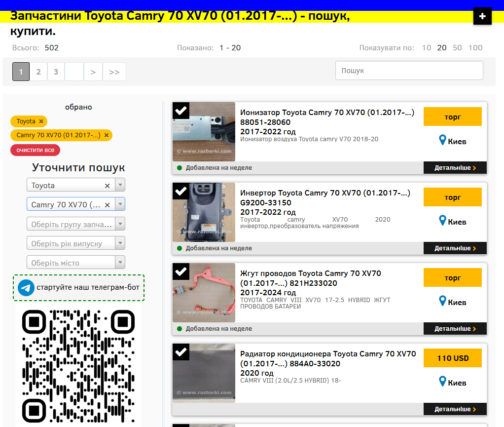
Task: Click the Киев city label on Ионизатор listing
Action: coord(457,142)
